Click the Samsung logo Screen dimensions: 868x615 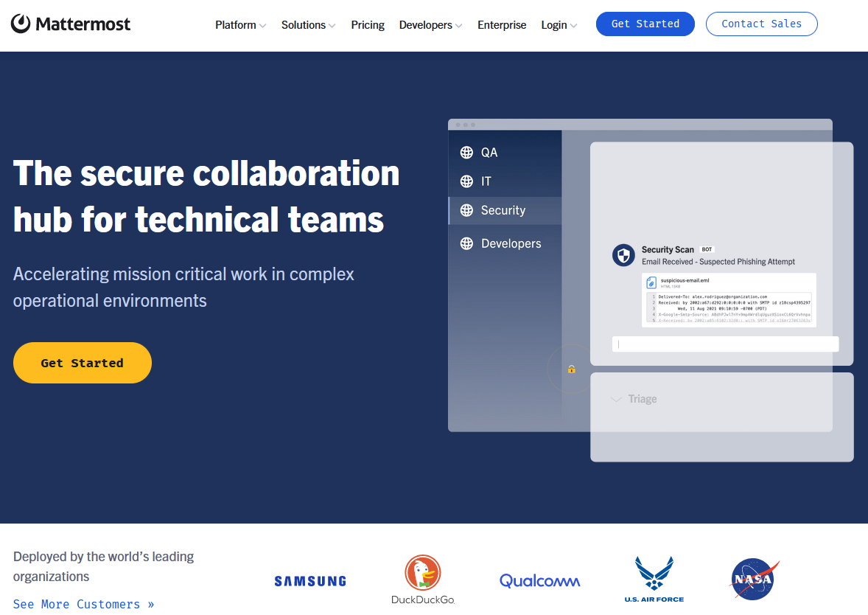(x=310, y=581)
